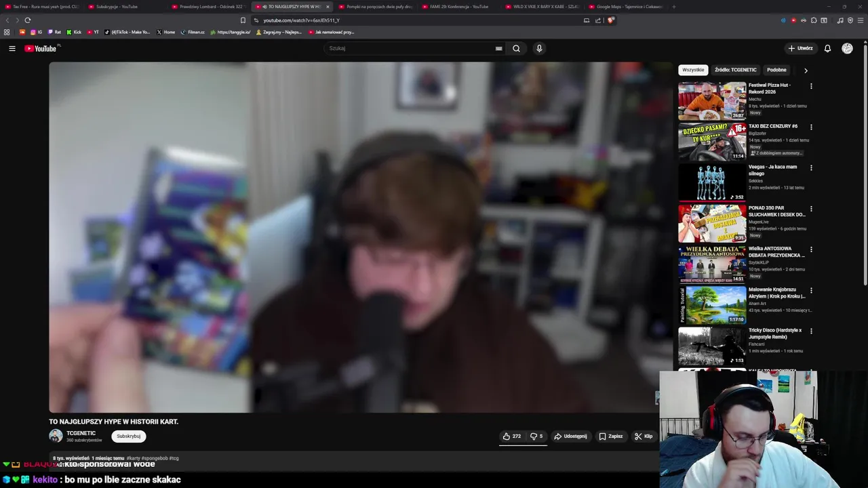The height and width of the screenshot is (488, 868).
Task: Play the Malowanie Krajobrazu Akrylem thumbnail
Action: point(712,305)
